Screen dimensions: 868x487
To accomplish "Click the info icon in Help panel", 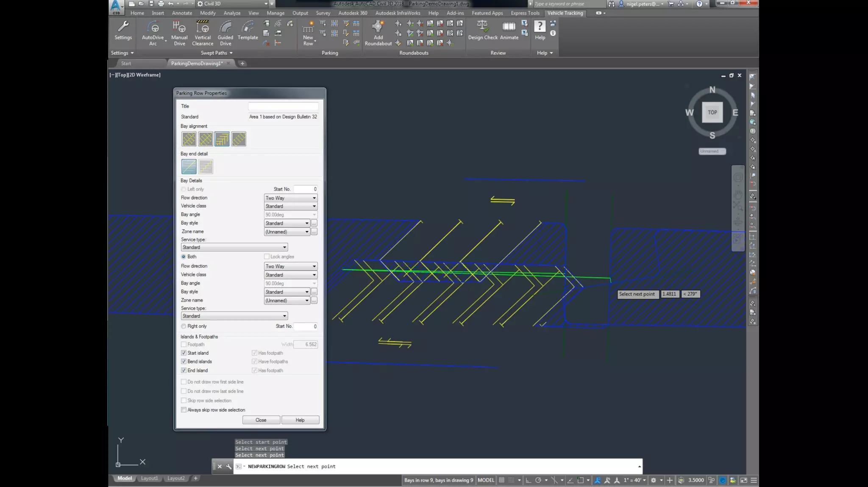I will (553, 33).
